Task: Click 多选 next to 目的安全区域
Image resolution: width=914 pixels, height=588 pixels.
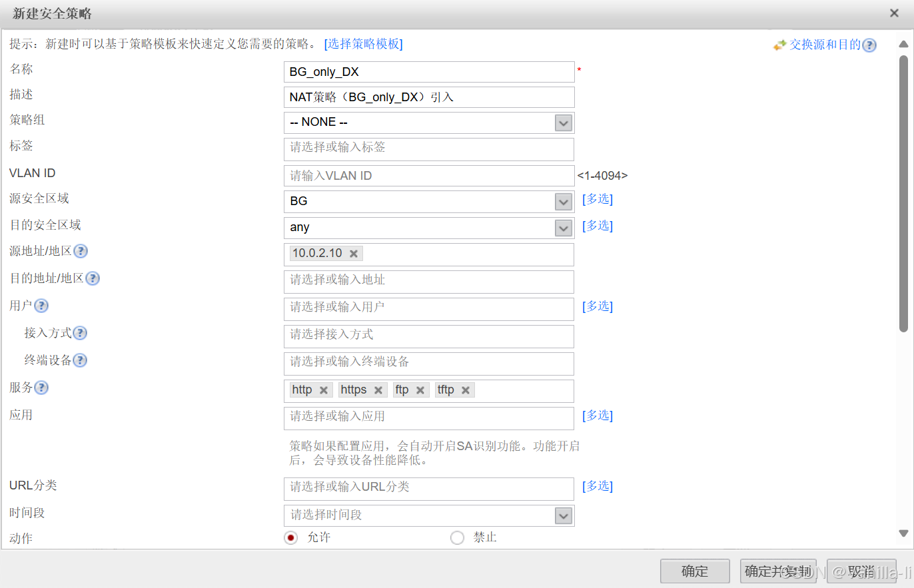Action: click(598, 226)
